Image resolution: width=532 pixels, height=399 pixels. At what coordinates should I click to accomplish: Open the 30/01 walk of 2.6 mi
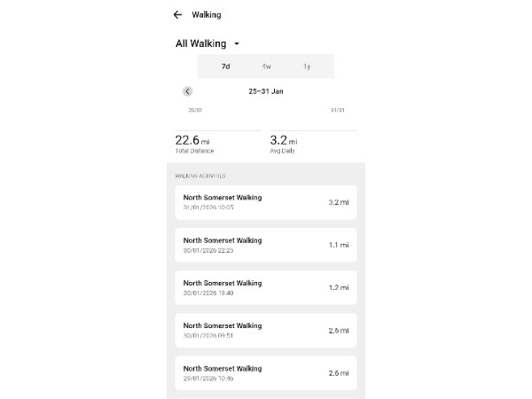click(265, 330)
